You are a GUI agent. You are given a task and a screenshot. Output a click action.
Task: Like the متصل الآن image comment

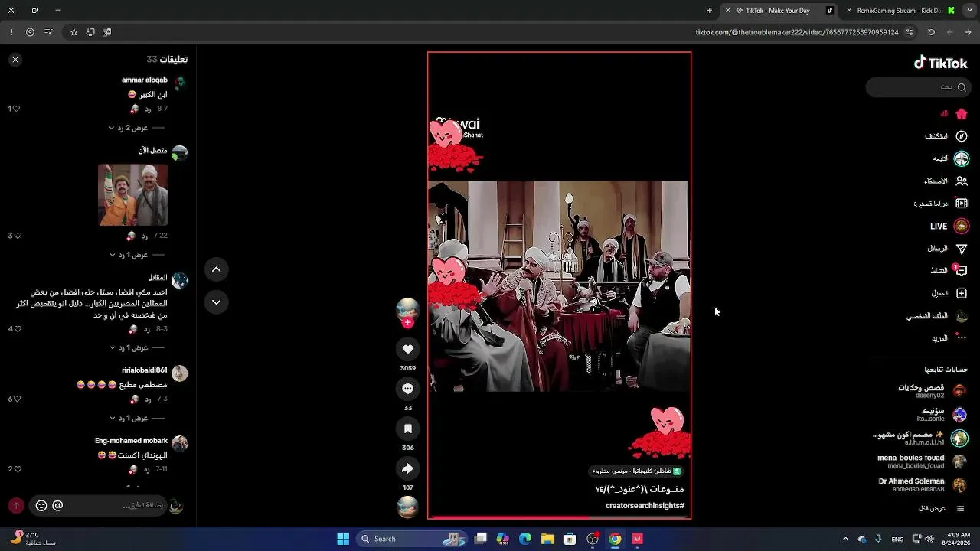pyautogui.click(x=16, y=236)
